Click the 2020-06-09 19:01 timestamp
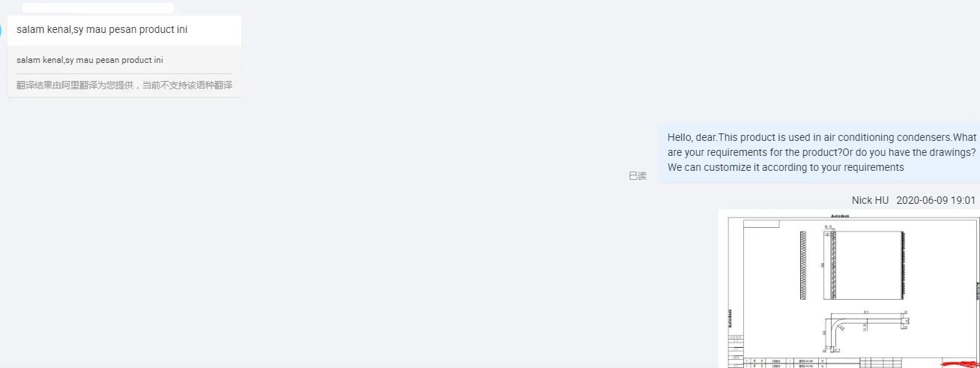Image resolution: width=980 pixels, height=368 pixels. (x=936, y=200)
